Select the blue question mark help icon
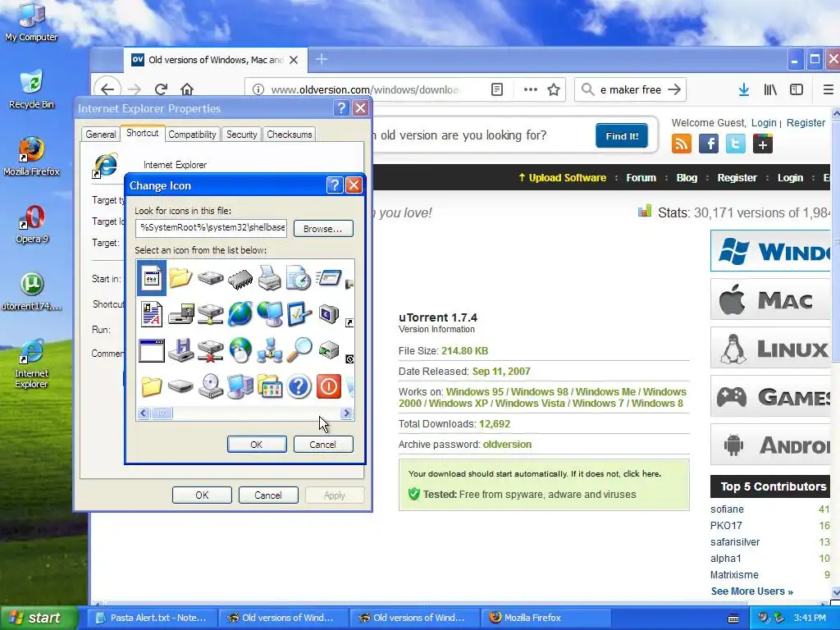The image size is (840, 630). [299, 386]
